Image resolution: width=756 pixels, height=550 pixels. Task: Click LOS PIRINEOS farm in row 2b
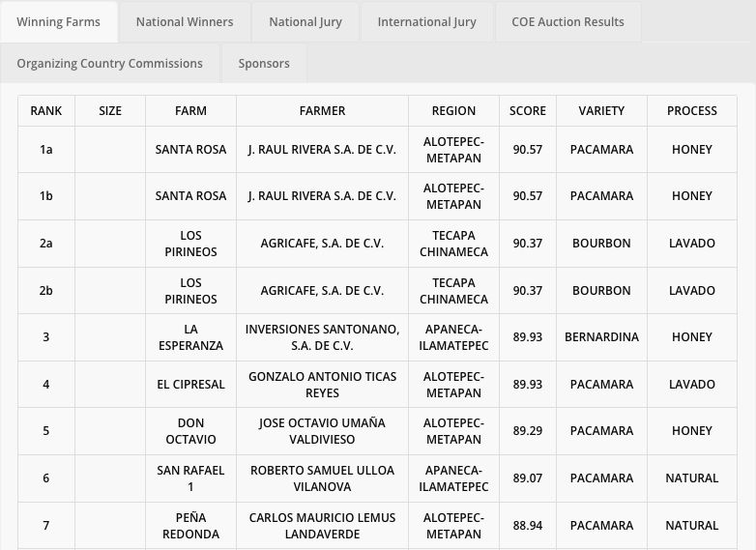(x=190, y=291)
